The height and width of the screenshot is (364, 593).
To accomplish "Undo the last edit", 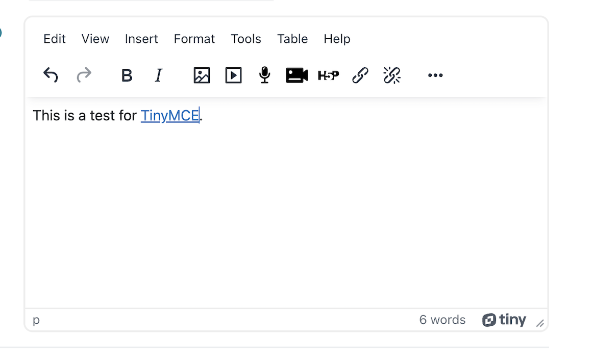I will coord(51,75).
